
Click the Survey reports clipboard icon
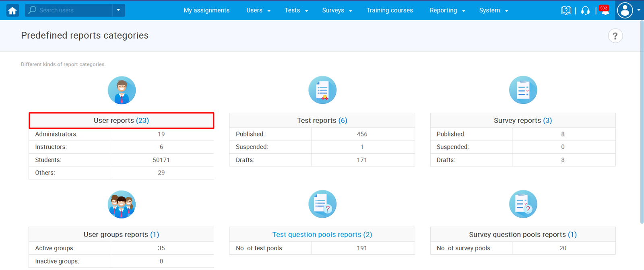point(523,90)
